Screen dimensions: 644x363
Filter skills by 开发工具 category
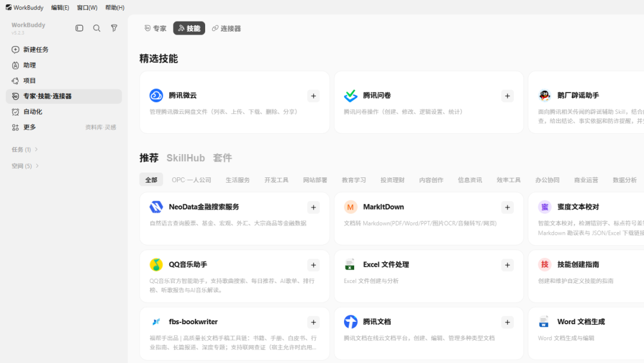click(x=276, y=180)
